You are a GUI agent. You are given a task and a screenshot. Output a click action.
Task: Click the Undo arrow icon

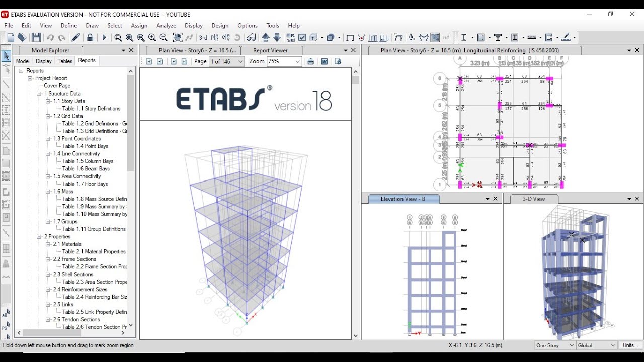(50, 38)
